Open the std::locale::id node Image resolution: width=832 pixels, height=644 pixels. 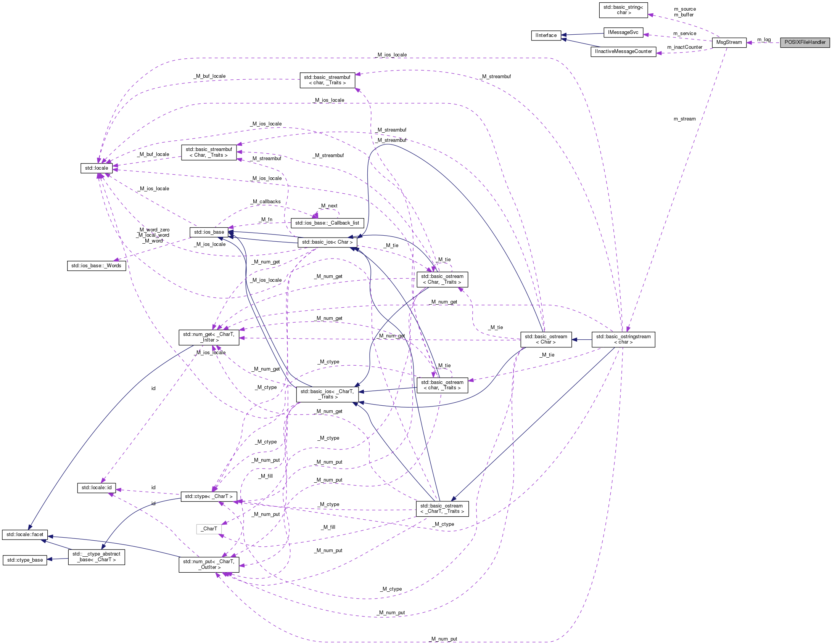coord(97,487)
